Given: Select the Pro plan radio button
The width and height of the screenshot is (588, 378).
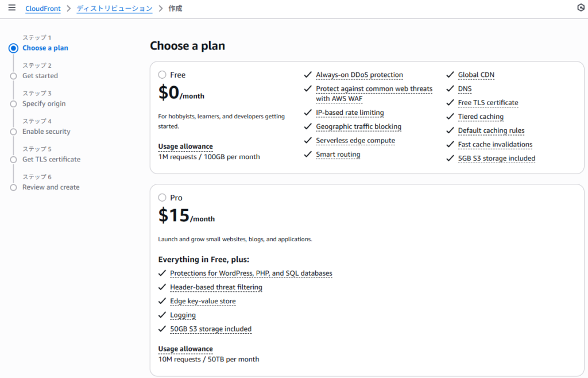Looking at the screenshot, I should pos(163,198).
